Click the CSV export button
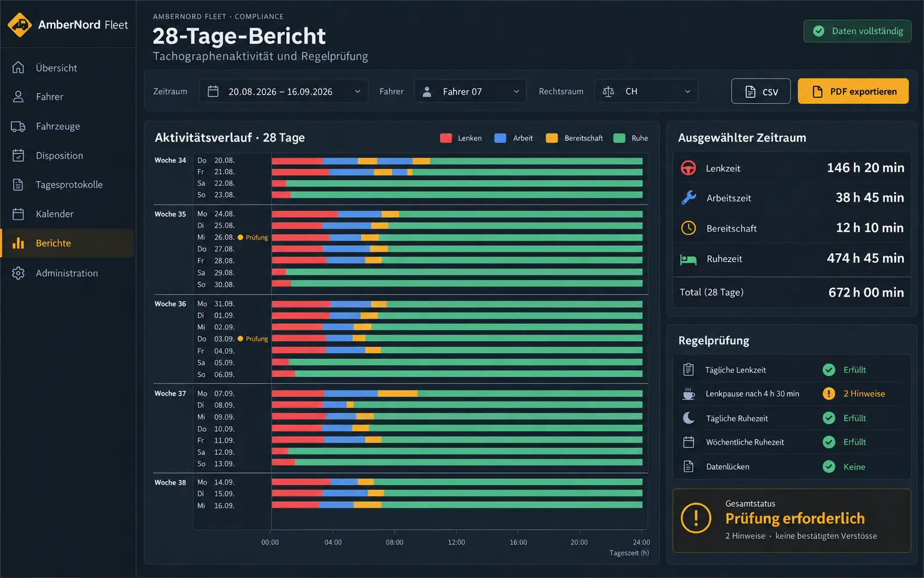Screen dimensions: 924x578 (761, 91)
